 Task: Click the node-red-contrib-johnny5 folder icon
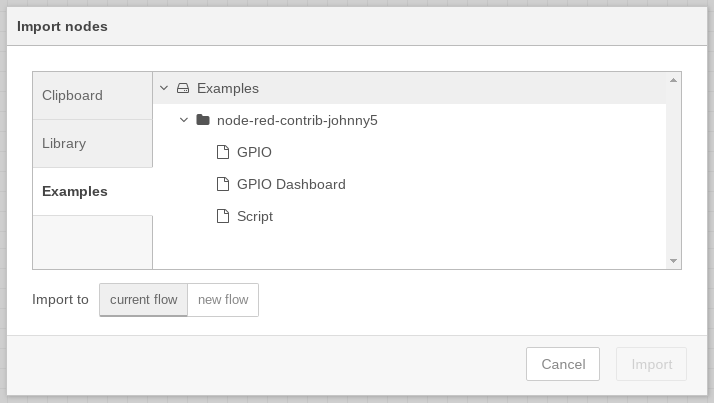(203, 120)
